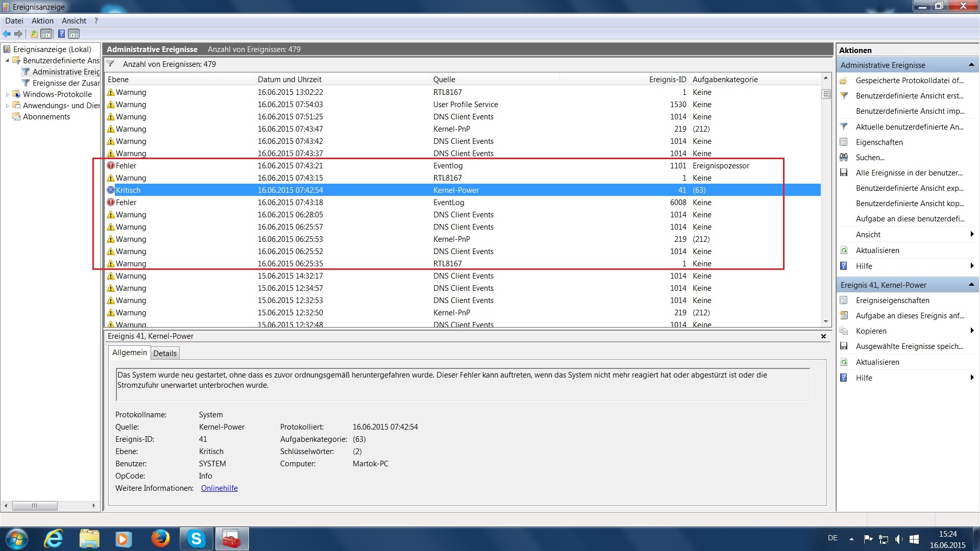Click the filter funnel icon above event list
The width and height of the screenshot is (980, 551).
(110, 64)
